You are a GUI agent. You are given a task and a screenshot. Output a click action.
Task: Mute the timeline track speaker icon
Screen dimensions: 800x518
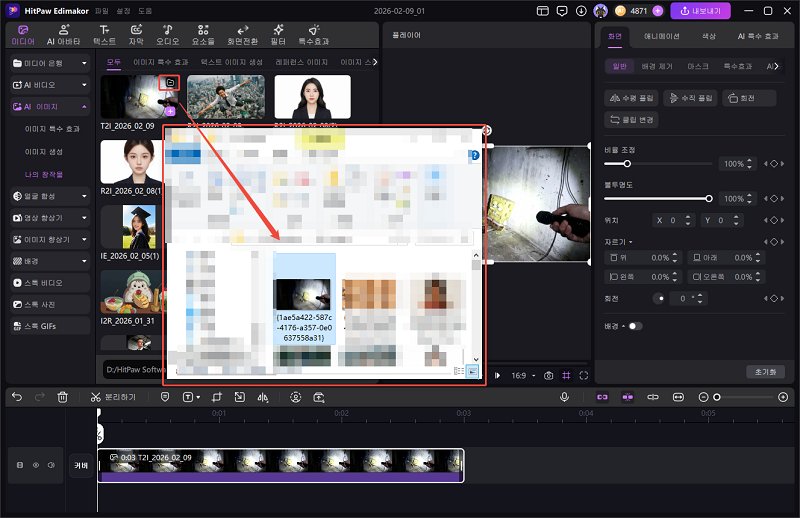[51, 465]
